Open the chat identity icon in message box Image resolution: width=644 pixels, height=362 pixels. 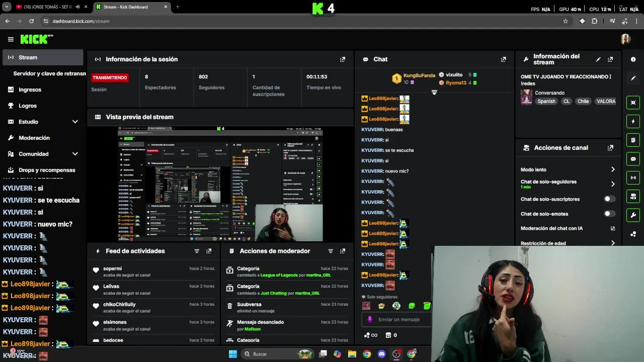click(370, 319)
